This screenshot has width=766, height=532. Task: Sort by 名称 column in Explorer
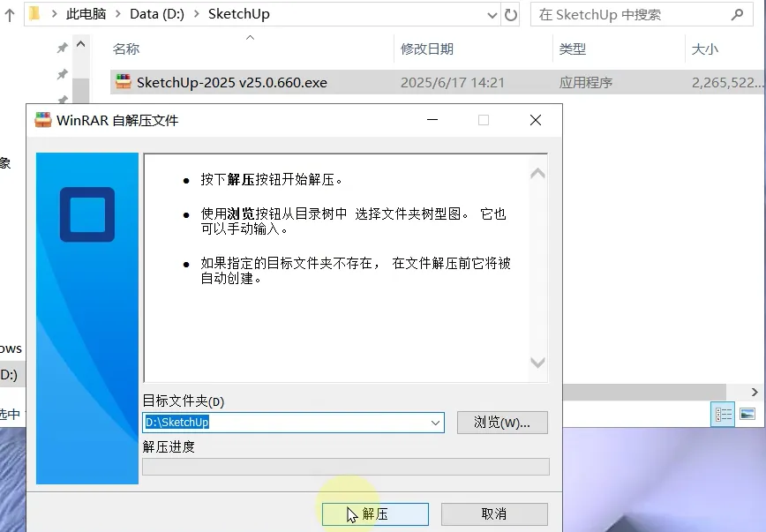126,49
